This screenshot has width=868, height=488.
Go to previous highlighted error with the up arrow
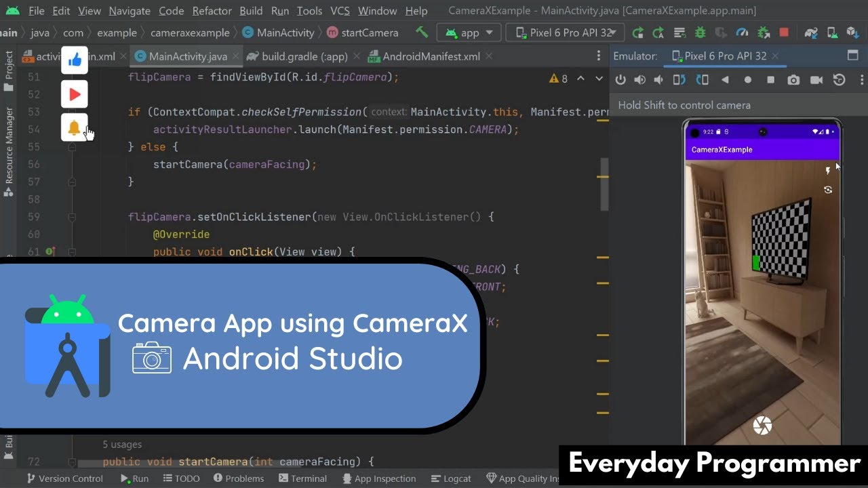580,79
